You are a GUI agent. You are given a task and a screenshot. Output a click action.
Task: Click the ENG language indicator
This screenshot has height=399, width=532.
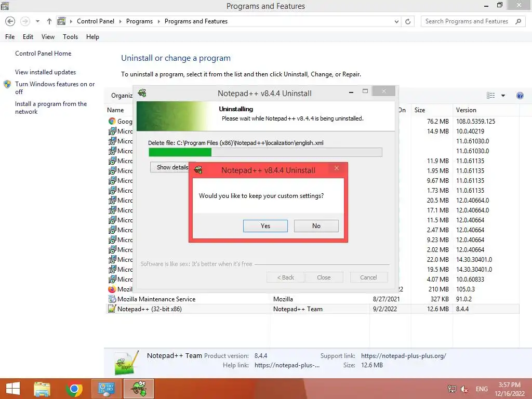(x=482, y=389)
